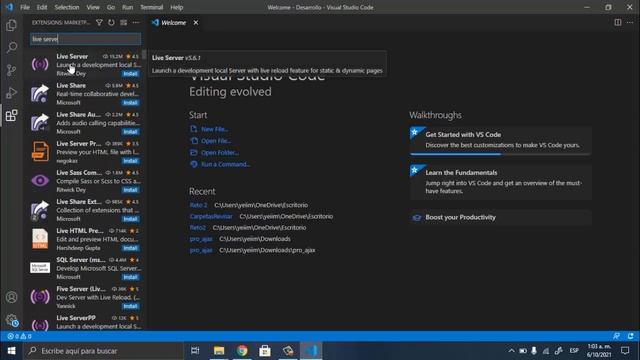Open Microsoft Store from the taskbar
This screenshot has width=640, height=360.
(x=265, y=351)
